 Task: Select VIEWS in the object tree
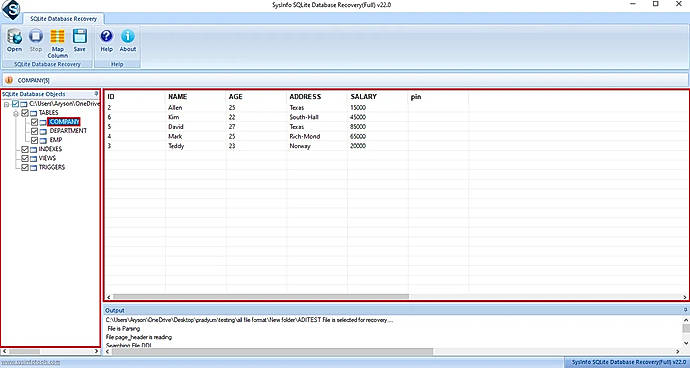(x=47, y=158)
